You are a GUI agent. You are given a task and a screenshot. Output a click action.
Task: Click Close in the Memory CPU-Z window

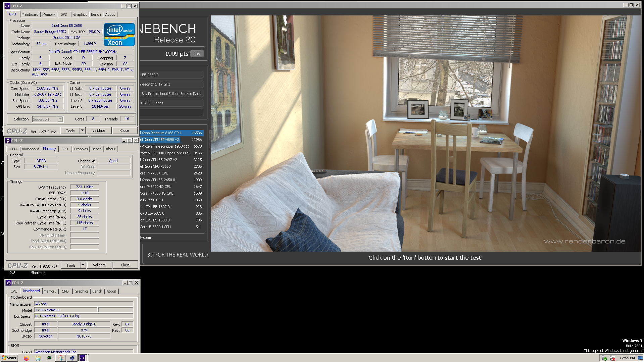coord(125,265)
